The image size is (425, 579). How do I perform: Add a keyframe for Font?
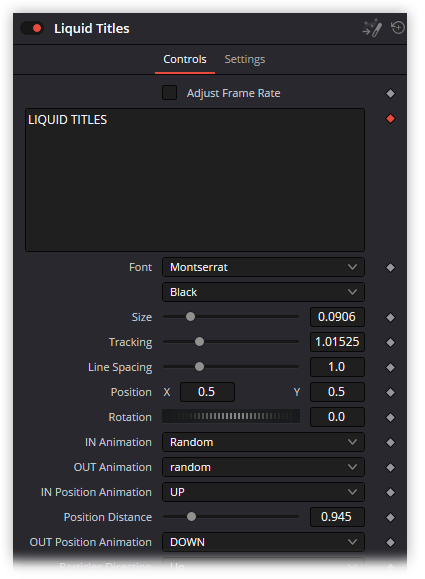pos(390,267)
